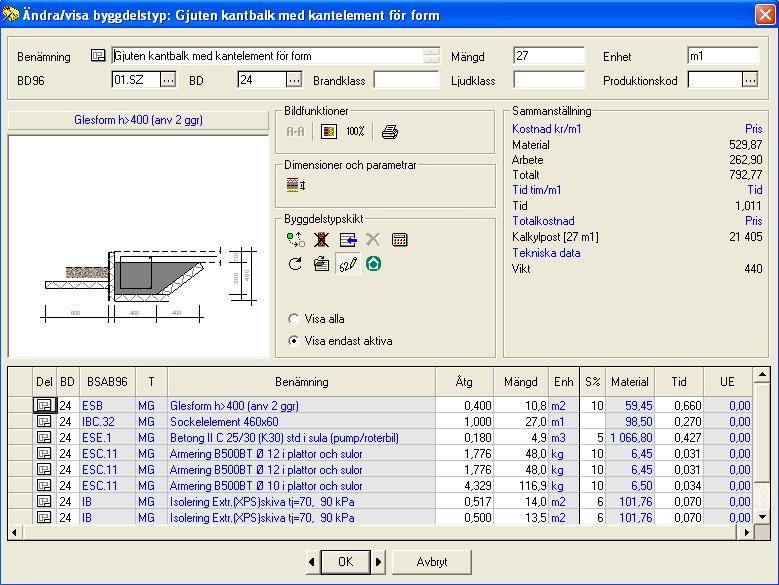Click the open folder register icon

tap(321, 264)
